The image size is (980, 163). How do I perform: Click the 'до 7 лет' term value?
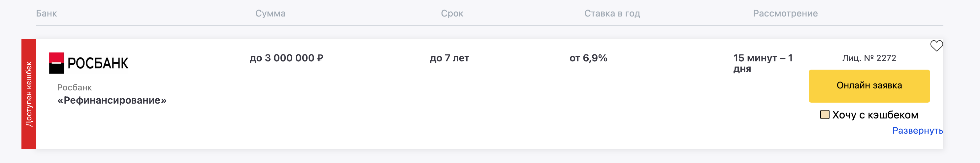[449, 58]
